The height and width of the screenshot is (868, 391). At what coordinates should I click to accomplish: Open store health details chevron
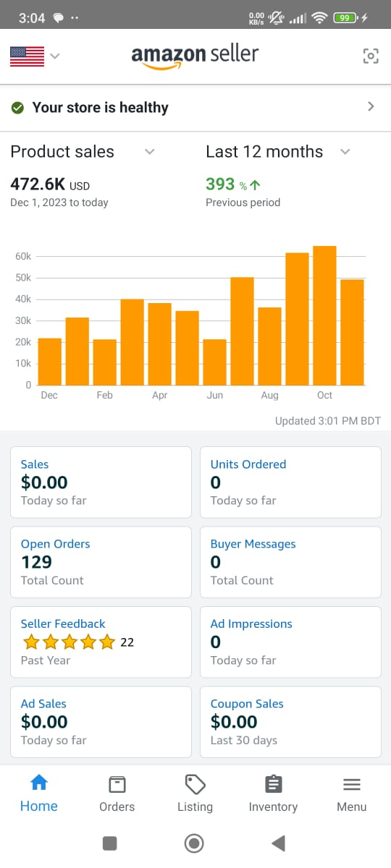[x=371, y=107]
